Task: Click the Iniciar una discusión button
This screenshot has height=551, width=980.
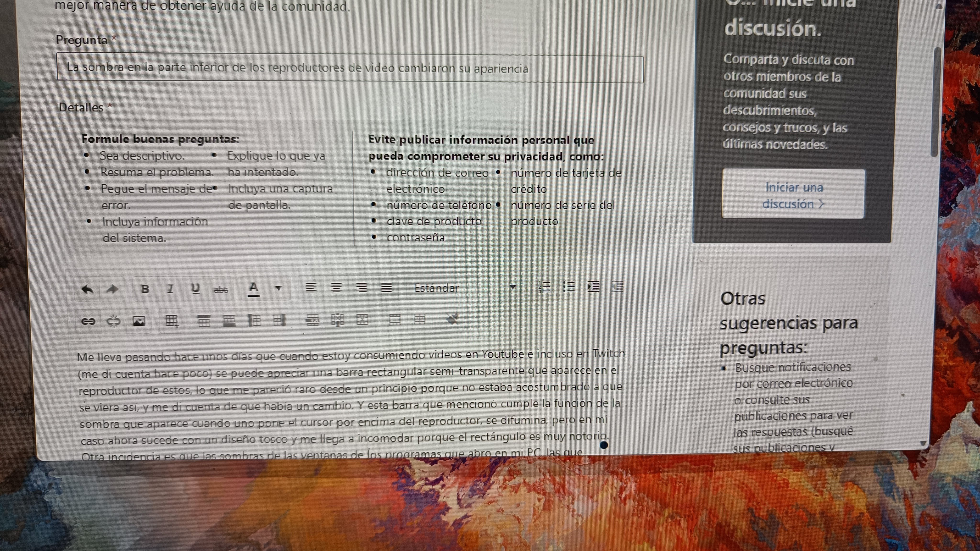Action: [x=793, y=195]
